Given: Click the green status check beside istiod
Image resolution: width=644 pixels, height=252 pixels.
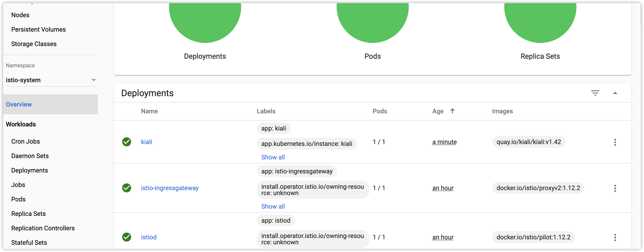Looking at the screenshot, I should pos(126,237).
